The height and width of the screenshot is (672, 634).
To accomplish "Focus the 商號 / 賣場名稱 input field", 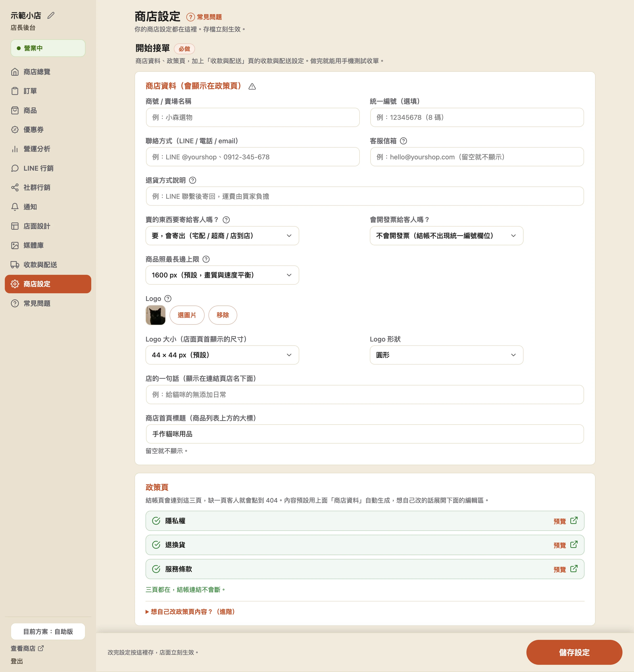I will [x=253, y=117].
